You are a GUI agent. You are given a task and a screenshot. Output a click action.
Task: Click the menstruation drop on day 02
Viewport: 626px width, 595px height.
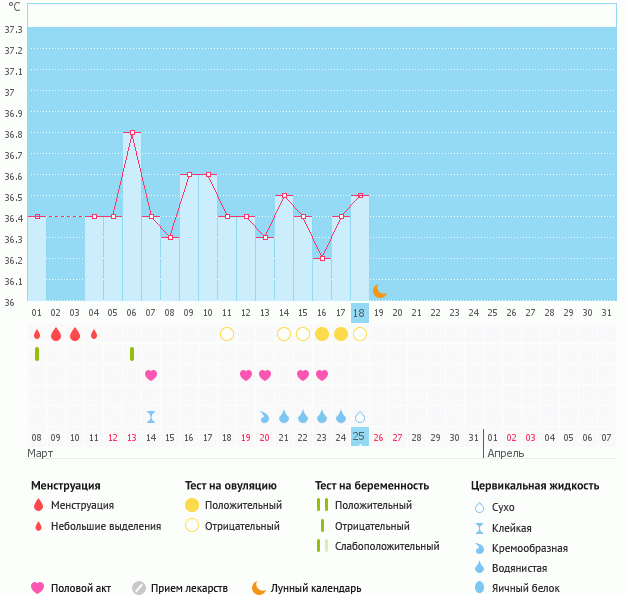point(56,333)
